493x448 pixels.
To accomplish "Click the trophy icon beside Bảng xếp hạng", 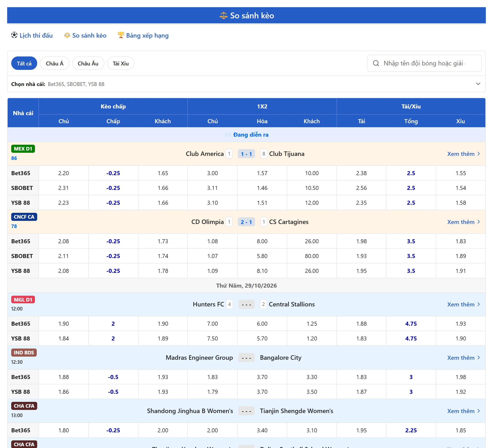I will coord(121,35).
